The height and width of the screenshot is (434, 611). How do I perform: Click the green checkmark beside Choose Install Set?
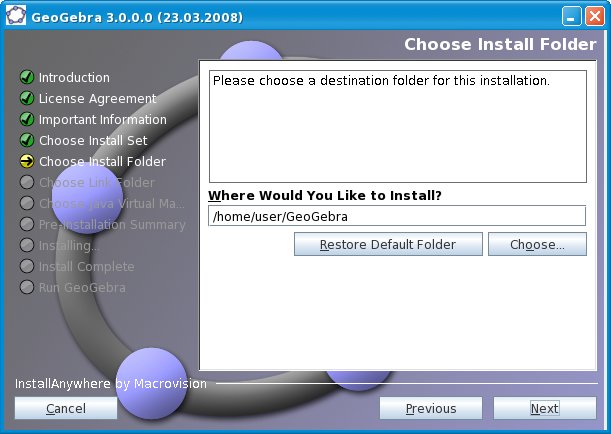(27, 141)
